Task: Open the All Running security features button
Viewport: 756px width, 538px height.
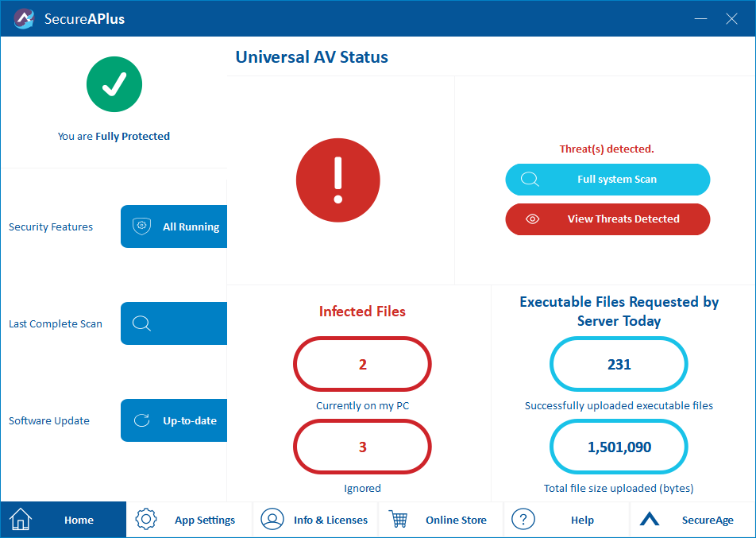Action: pyautogui.click(x=175, y=226)
